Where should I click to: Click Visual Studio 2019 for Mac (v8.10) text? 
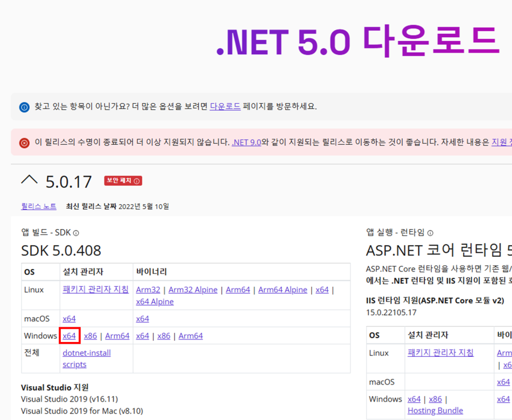coord(82,411)
